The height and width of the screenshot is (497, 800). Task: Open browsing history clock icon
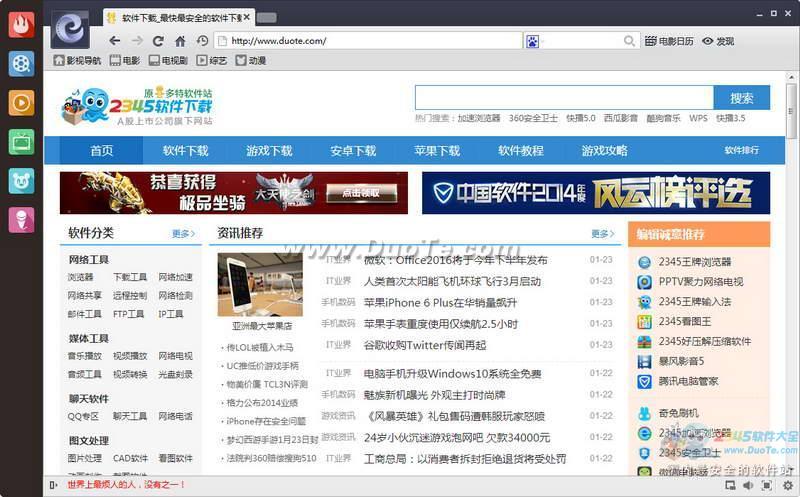tap(203, 41)
